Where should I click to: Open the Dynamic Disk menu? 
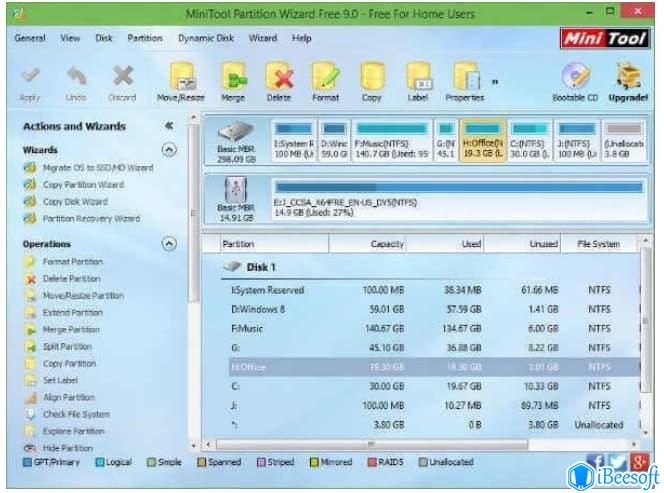[206, 38]
